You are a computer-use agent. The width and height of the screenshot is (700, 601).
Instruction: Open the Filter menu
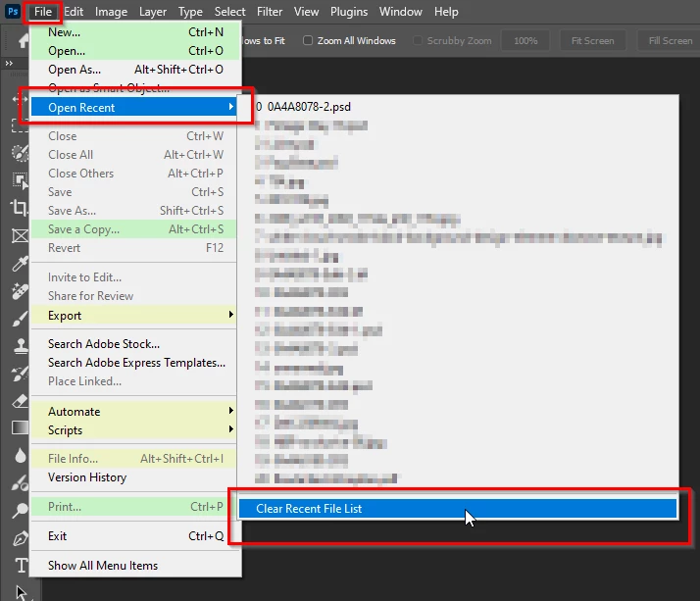pos(270,12)
